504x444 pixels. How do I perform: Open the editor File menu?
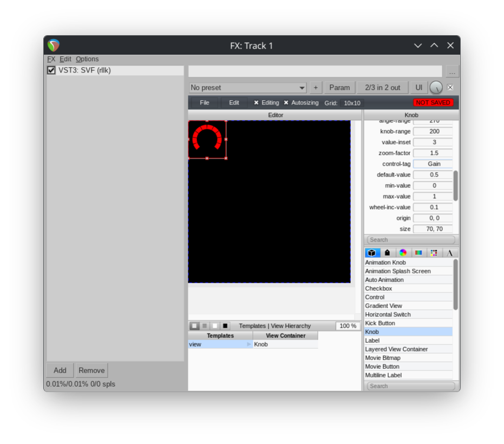click(x=204, y=103)
